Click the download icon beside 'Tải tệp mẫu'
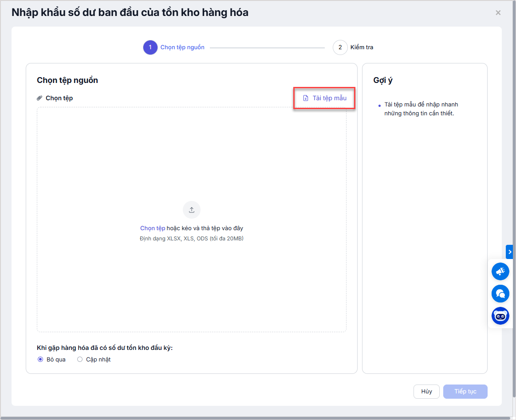Screen dimensions: 516x420 tap(306, 98)
